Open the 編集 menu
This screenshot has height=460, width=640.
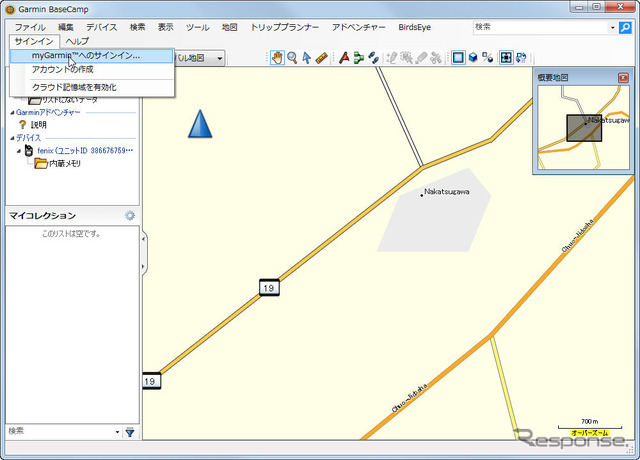(x=66, y=27)
